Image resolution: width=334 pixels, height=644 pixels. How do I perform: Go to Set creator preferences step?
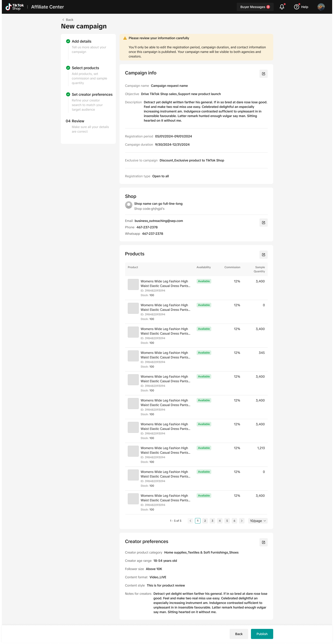coord(92,95)
